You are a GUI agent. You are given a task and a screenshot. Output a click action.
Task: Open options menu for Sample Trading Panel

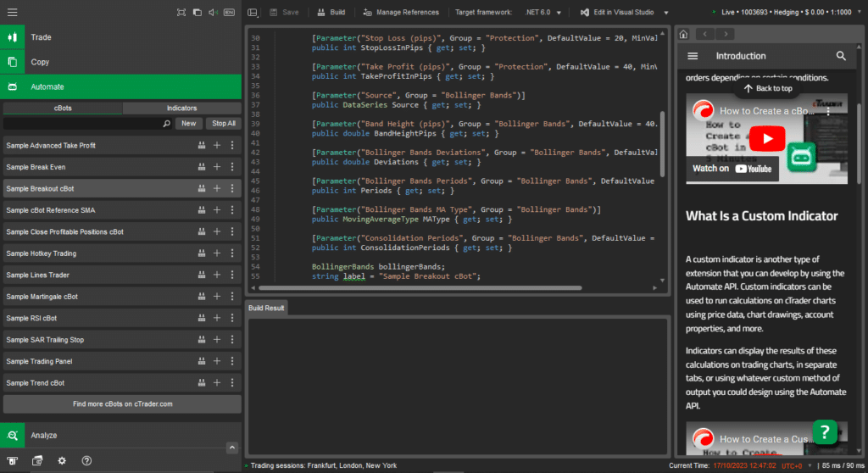point(232,361)
